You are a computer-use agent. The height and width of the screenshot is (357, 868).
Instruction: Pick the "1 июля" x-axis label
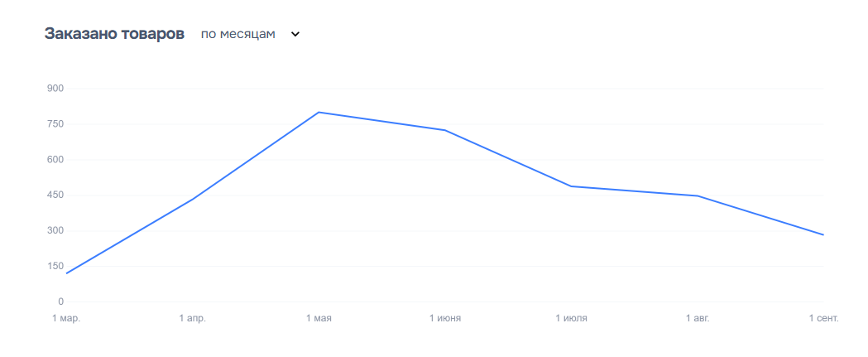pos(572,318)
